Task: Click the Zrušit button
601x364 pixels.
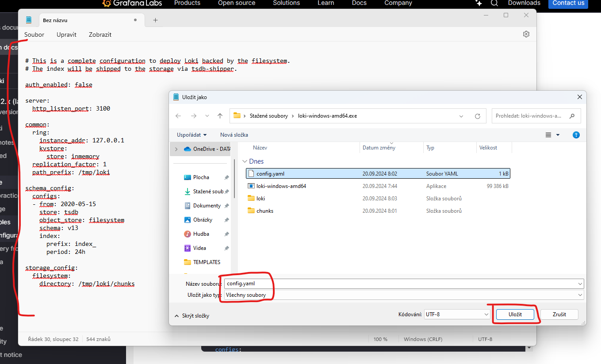Action: 559,314
